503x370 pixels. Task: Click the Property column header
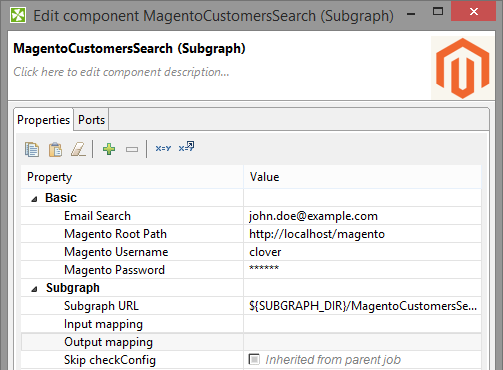coord(132,177)
